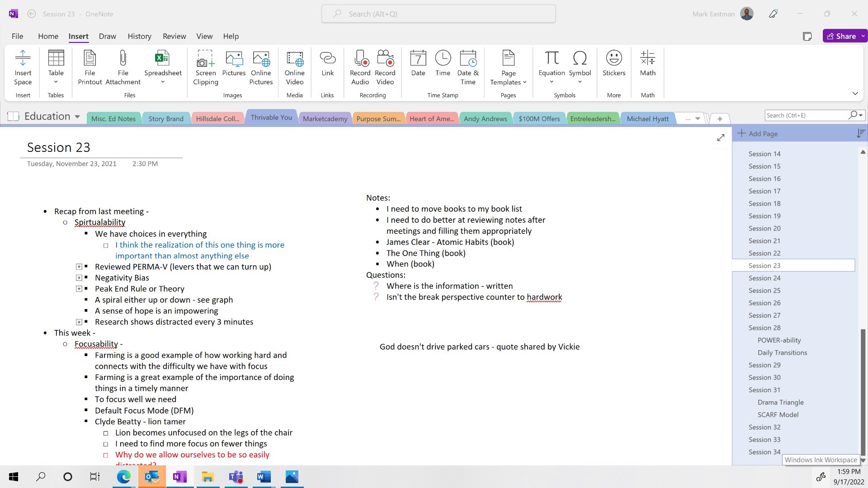
Task: Open the 'Andy Andrews' section tab
Action: (x=485, y=118)
